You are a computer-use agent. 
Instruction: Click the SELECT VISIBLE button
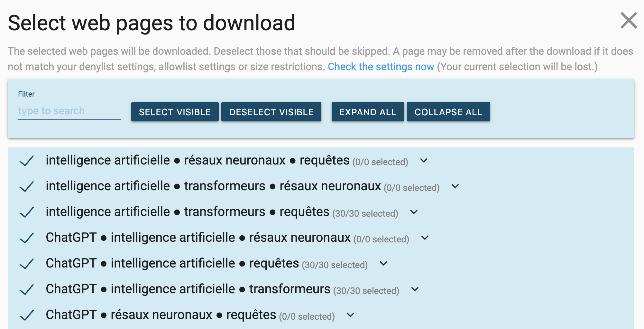coord(175,112)
